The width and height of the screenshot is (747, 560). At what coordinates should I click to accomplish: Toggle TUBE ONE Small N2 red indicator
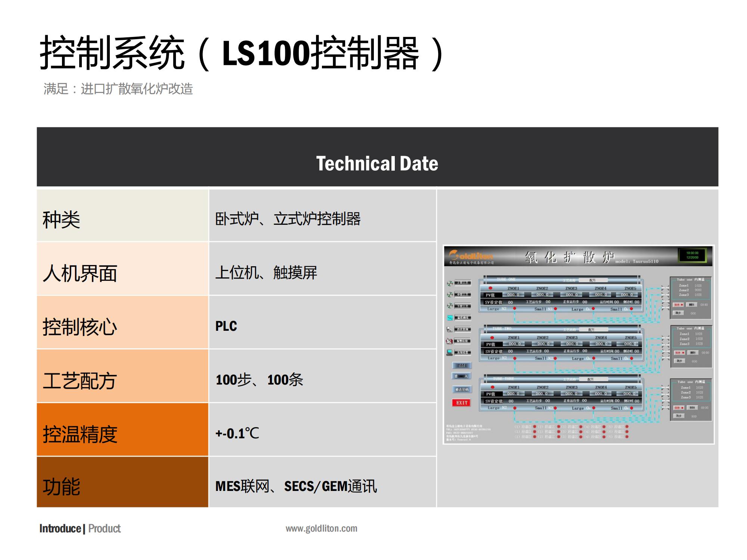[x=555, y=309]
